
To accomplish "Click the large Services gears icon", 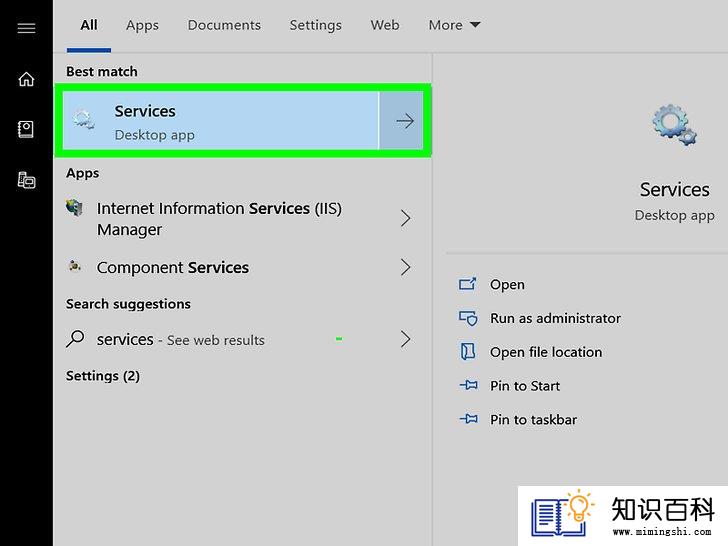I will (674, 125).
